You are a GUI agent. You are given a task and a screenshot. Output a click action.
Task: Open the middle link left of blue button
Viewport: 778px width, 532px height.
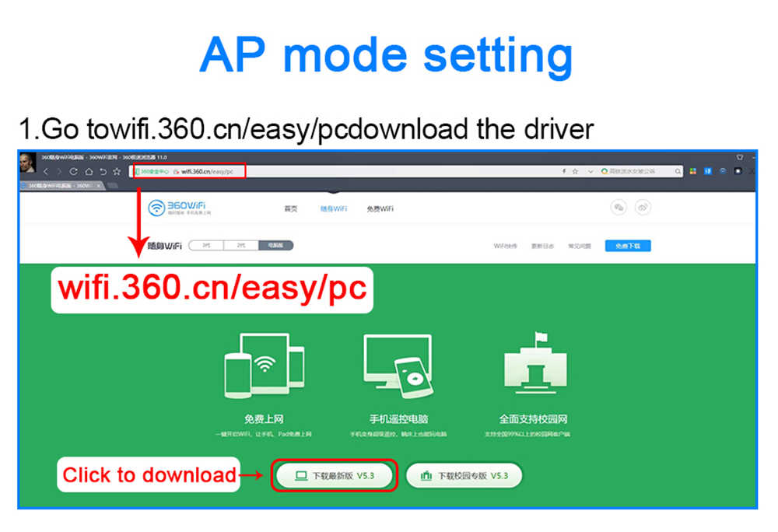tap(542, 246)
